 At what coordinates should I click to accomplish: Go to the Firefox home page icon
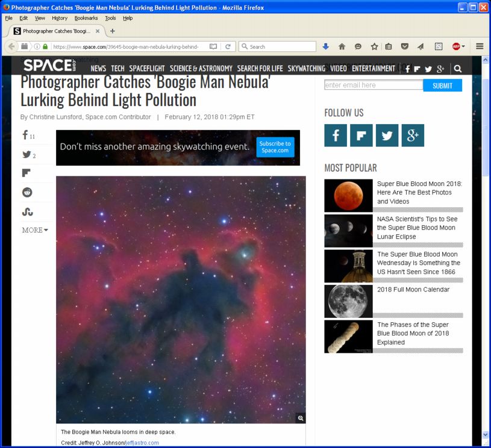(x=342, y=46)
